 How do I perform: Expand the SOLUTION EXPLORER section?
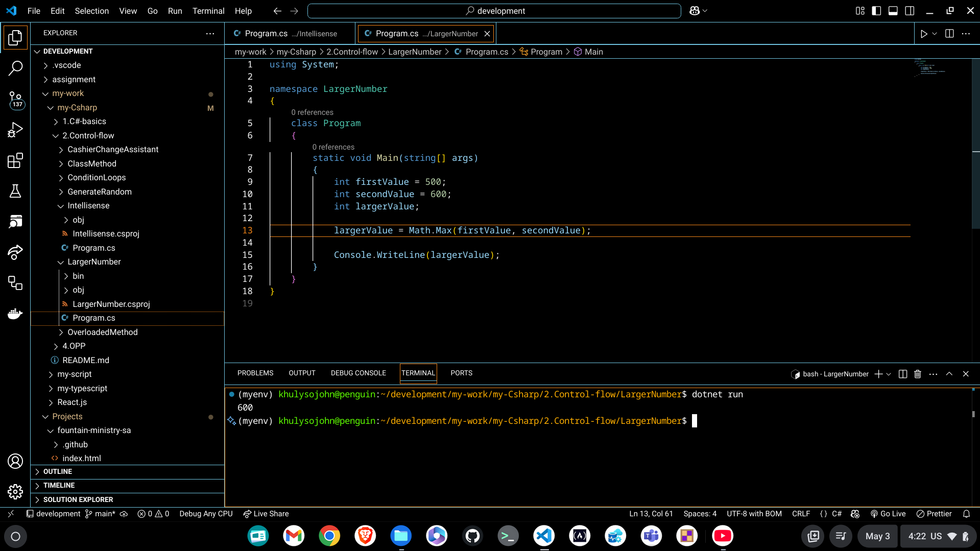128,500
